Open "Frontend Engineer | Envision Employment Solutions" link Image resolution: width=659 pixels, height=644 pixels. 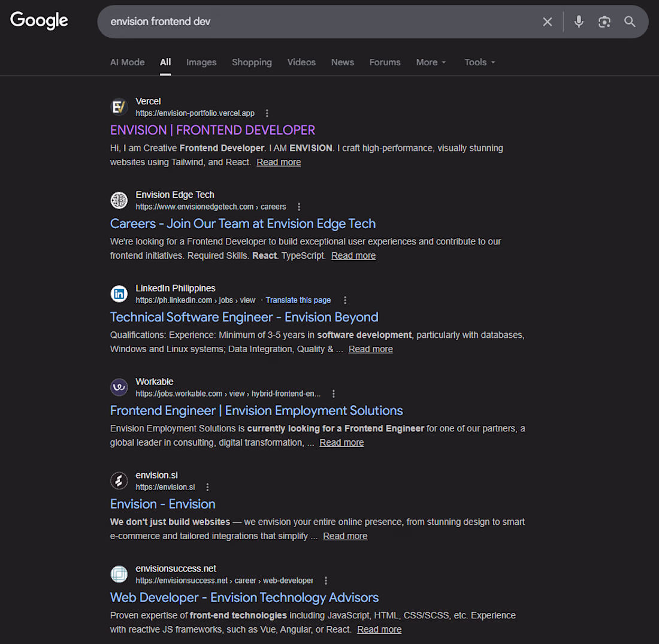click(x=256, y=410)
